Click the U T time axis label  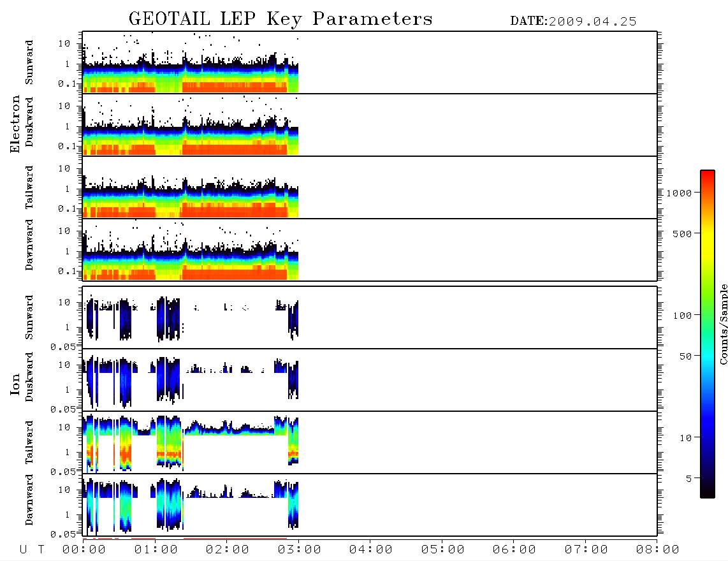32,550
